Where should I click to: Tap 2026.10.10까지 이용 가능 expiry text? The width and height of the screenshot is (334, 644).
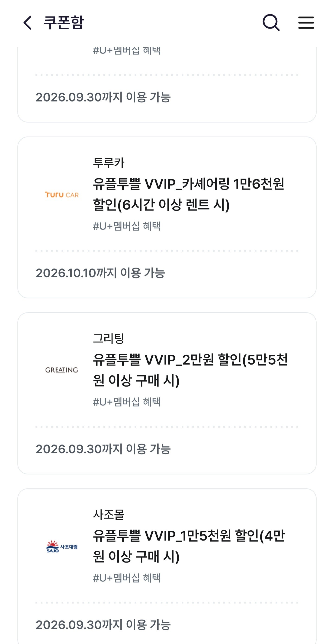pyautogui.click(x=100, y=273)
